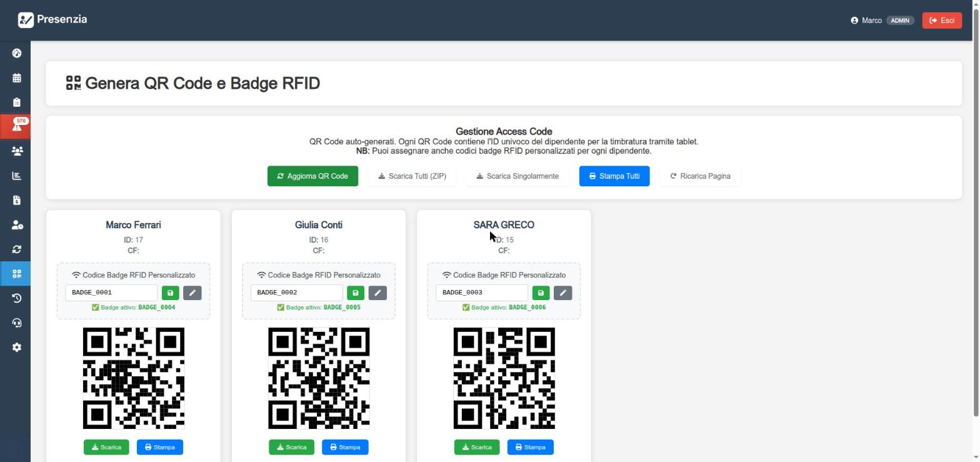Print Marco Ferrari's QR with Stampa

pyautogui.click(x=160, y=447)
